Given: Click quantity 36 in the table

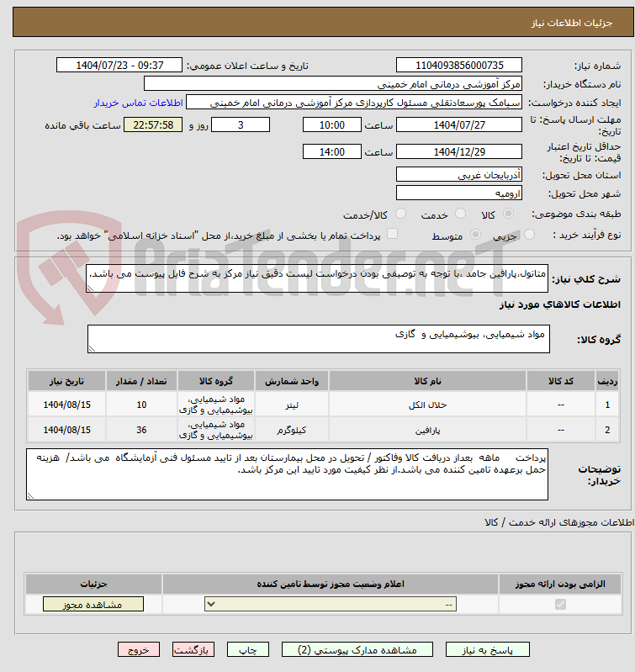Looking at the screenshot, I should [x=141, y=430].
